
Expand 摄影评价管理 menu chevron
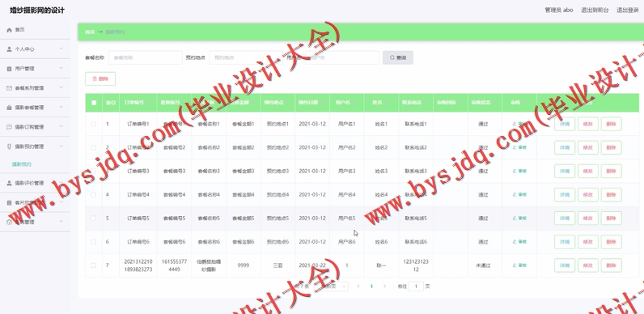click(x=61, y=183)
